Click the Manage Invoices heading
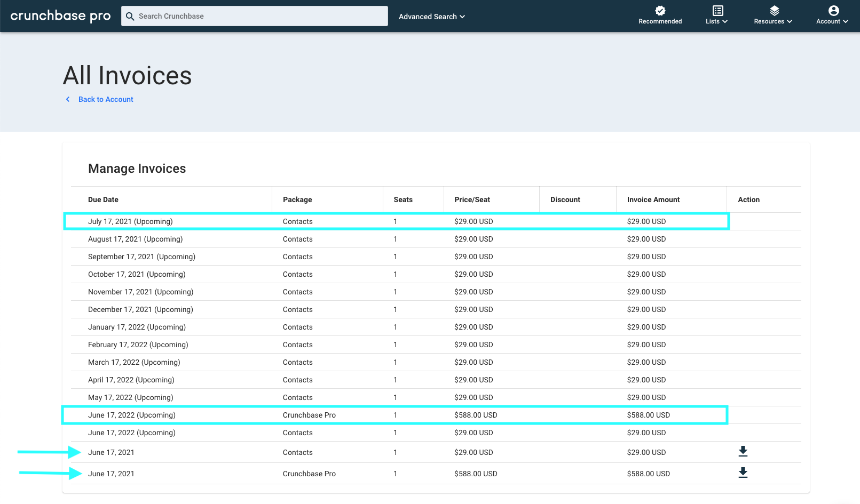This screenshot has height=504, width=860. [137, 169]
